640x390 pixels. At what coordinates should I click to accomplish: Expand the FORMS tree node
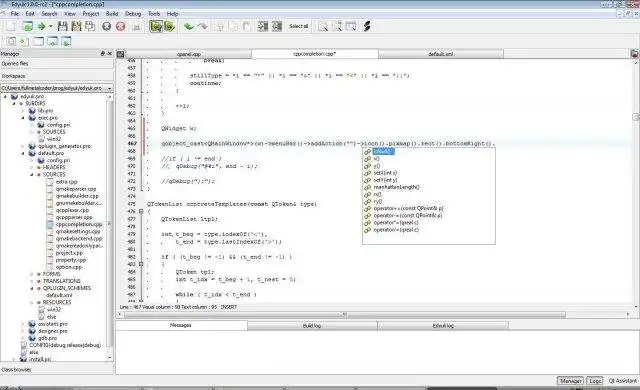pyautogui.click(x=32, y=274)
